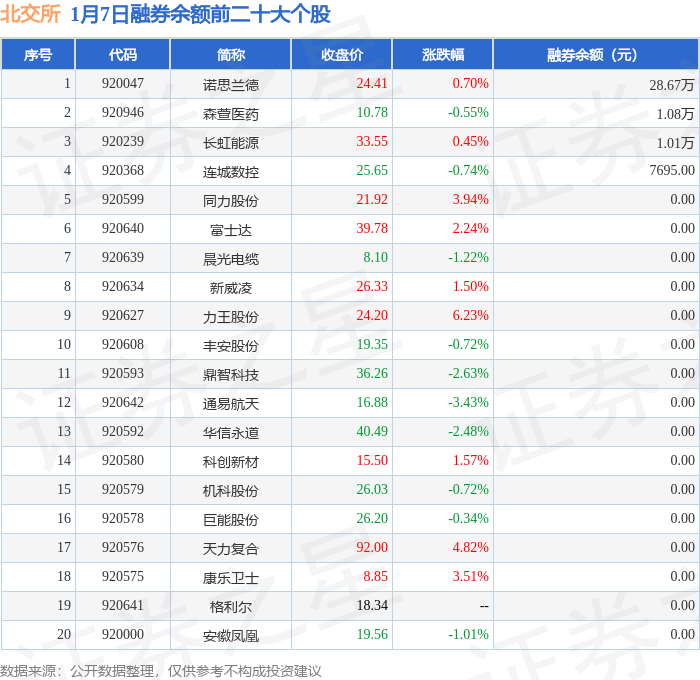Click closing price 92.00
The image size is (700, 680).
(372, 548)
